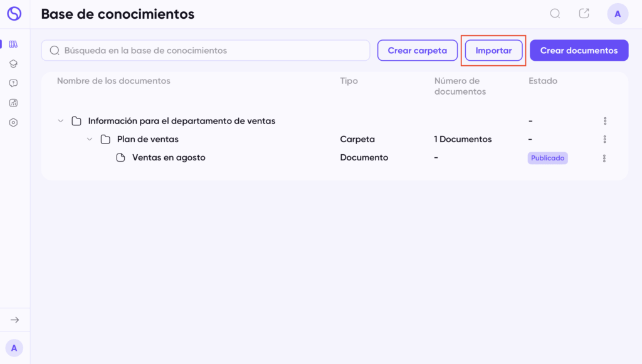642x364 pixels.
Task: Collapse the Plan de ventas folder chevron
Action: pyautogui.click(x=90, y=140)
